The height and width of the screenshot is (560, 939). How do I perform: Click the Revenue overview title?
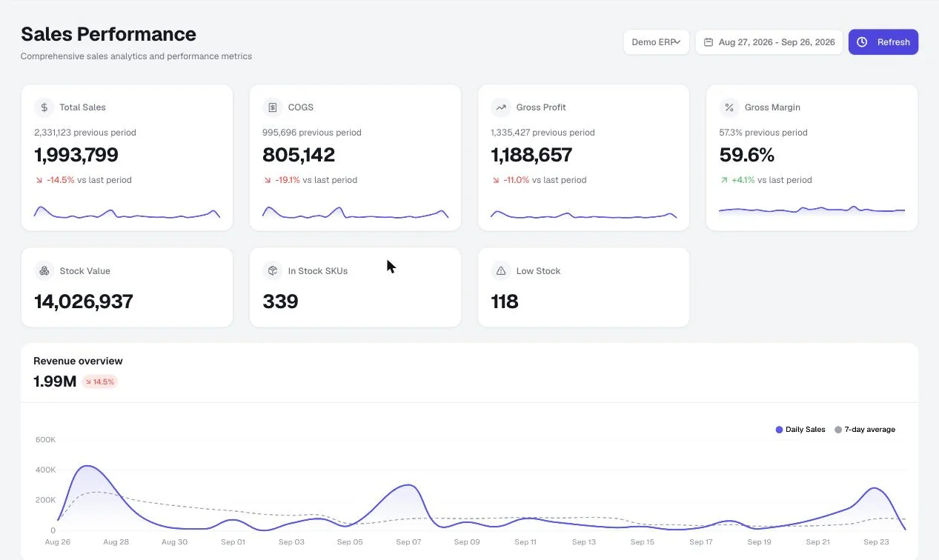pos(78,361)
